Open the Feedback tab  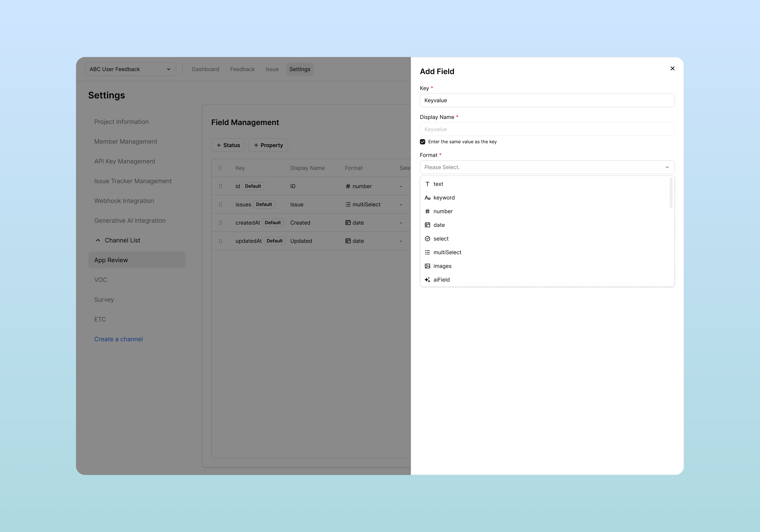(242, 69)
